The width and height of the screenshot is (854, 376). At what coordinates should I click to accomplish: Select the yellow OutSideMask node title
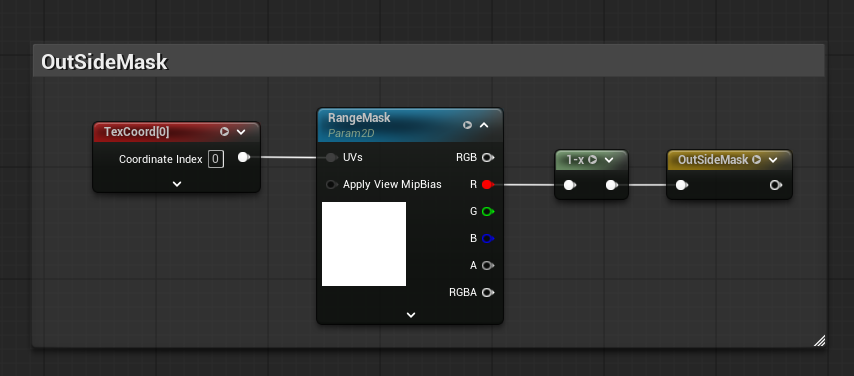[x=713, y=160]
